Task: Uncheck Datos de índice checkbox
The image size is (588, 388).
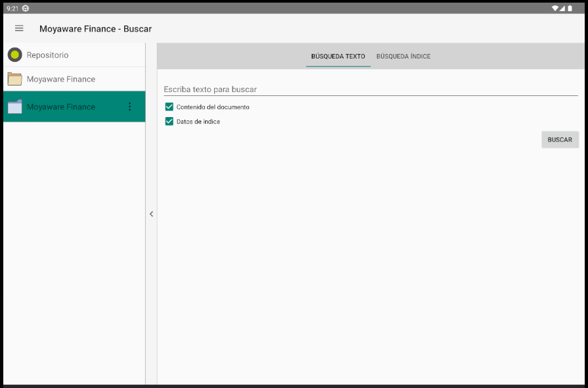Action: click(169, 121)
